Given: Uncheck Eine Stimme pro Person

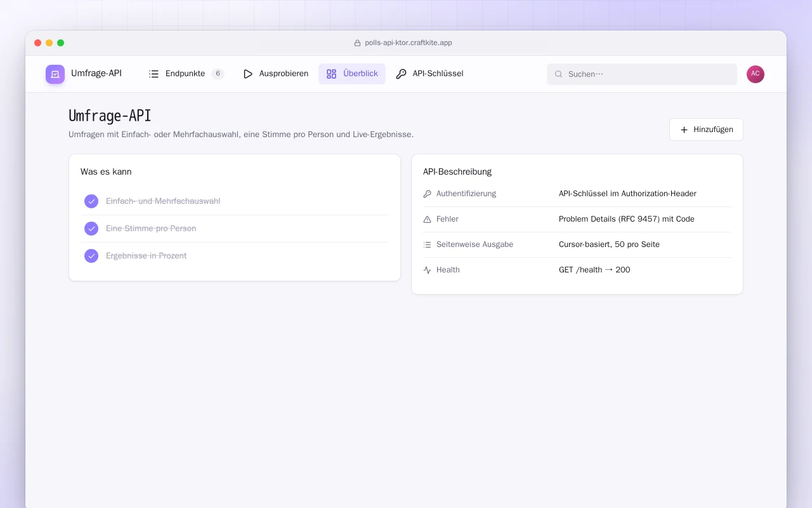Looking at the screenshot, I should tap(91, 229).
